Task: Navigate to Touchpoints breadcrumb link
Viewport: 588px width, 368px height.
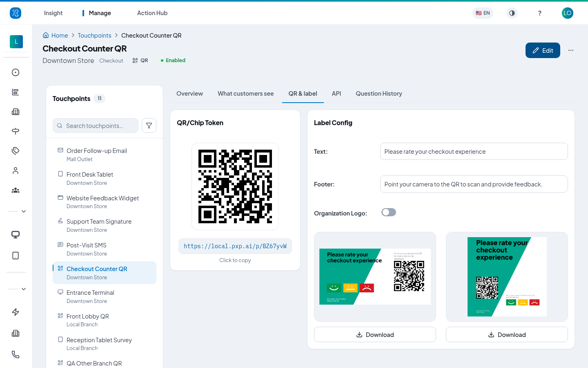Action: click(94, 36)
